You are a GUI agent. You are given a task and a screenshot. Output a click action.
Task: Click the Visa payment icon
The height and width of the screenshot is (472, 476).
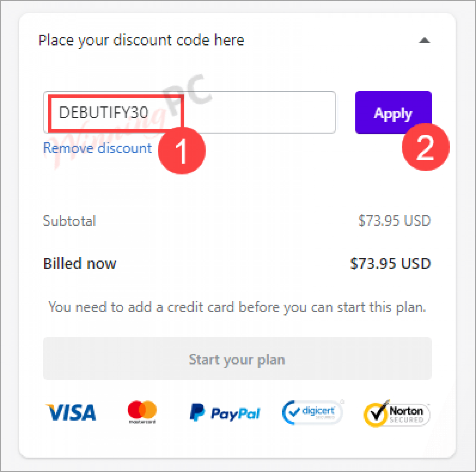click(x=71, y=412)
